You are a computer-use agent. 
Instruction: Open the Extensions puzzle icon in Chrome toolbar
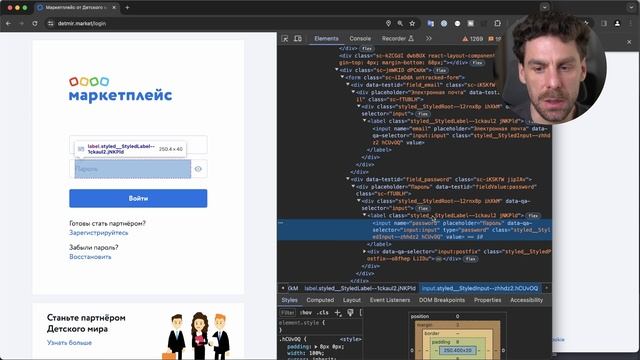tap(497, 24)
